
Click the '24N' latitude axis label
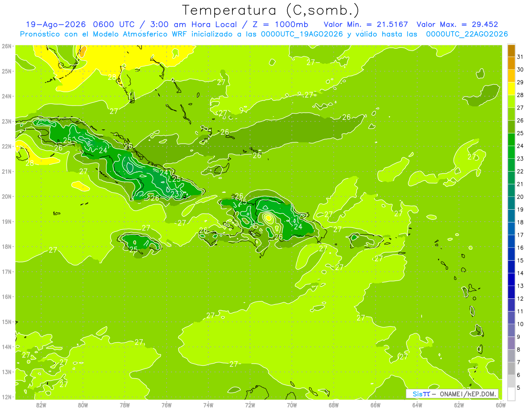click(x=6, y=96)
